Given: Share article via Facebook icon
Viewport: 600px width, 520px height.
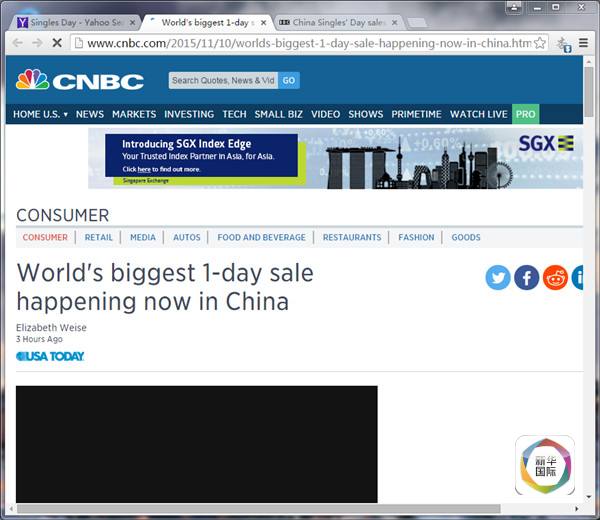Looking at the screenshot, I should point(527,278).
